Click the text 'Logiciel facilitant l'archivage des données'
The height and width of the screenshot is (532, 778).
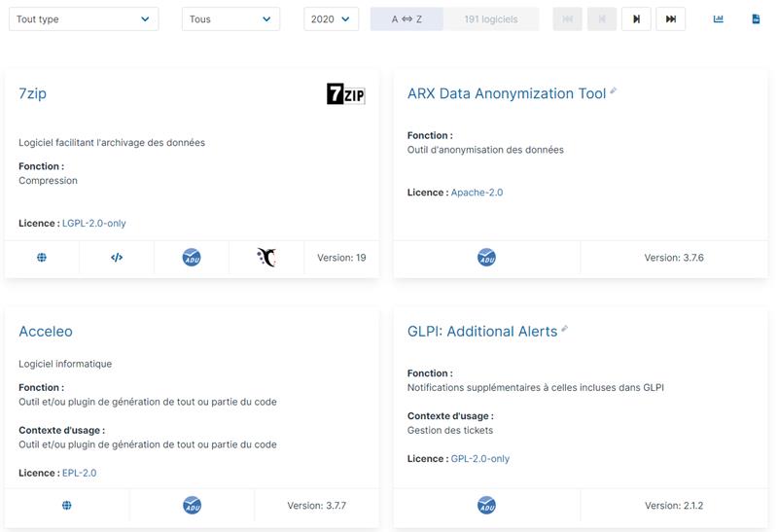[112, 142]
